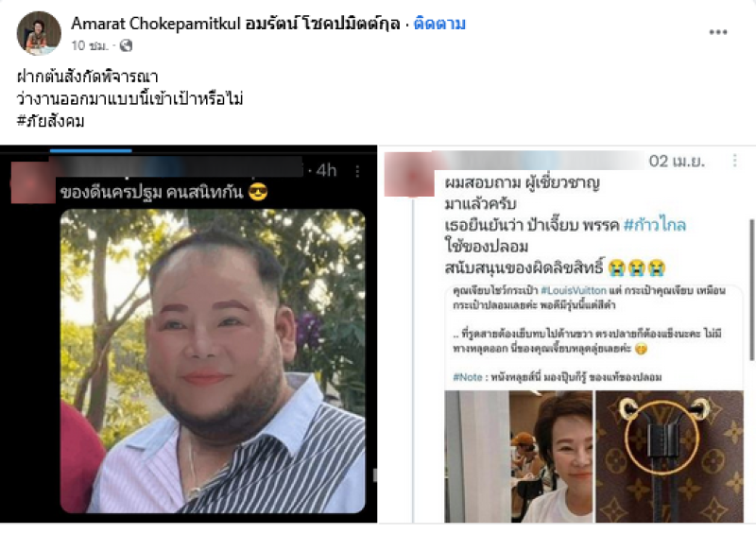Open the Louis Vuitton bag closeup photo
756x534 pixels.
669,456
